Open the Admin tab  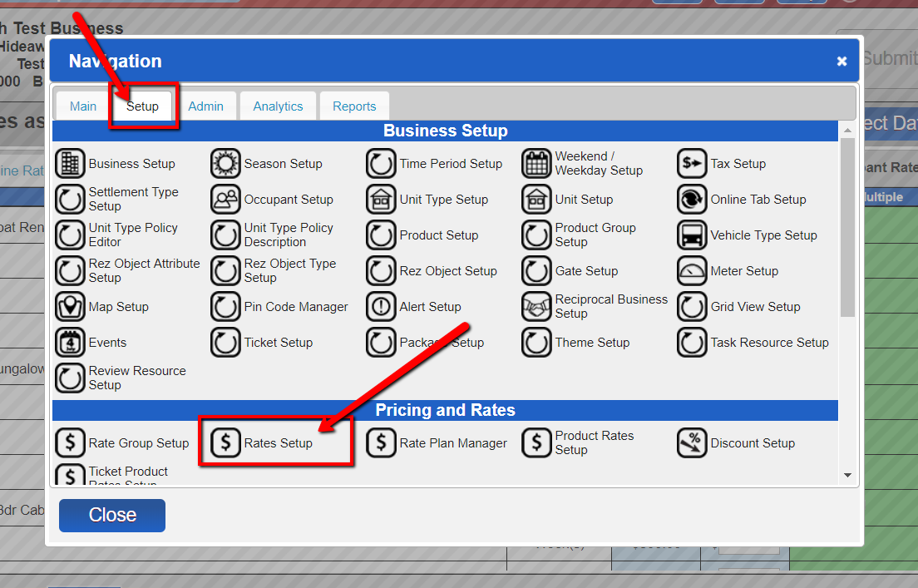pyautogui.click(x=205, y=106)
